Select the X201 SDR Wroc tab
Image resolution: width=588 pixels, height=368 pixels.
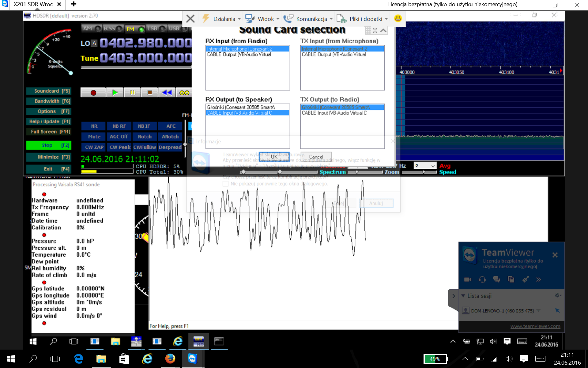pyautogui.click(x=33, y=4)
